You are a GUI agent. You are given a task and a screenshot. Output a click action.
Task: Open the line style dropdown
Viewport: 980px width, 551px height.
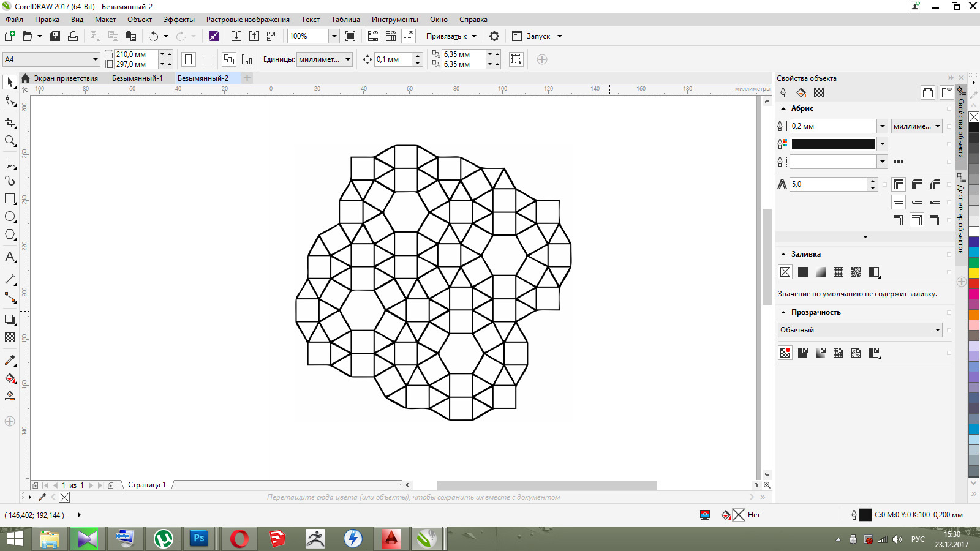(883, 162)
